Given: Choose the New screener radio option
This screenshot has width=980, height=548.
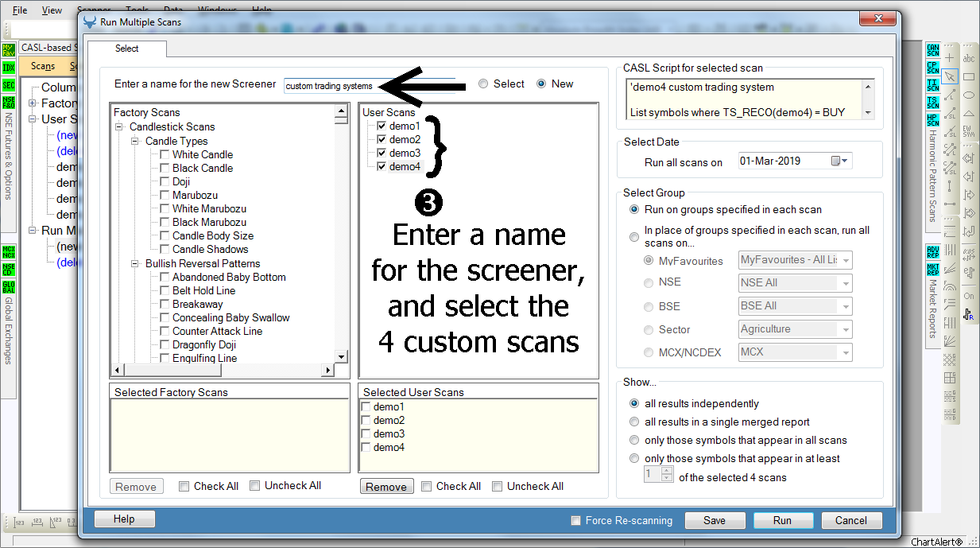Looking at the screenshot, I should [542, 84].
